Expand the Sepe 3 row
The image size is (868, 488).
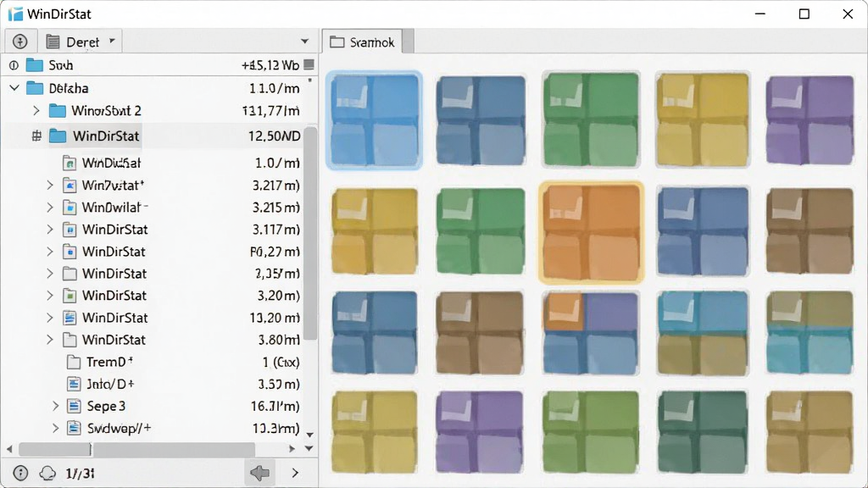pyautogui.click(x=55, y=406)
